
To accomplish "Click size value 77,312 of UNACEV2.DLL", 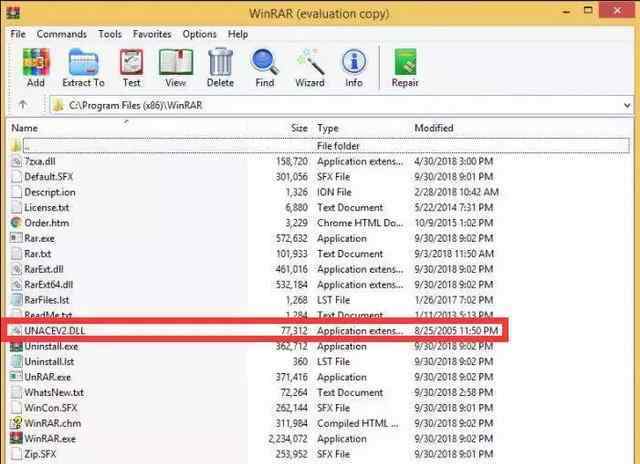I will tap(294, 331).
